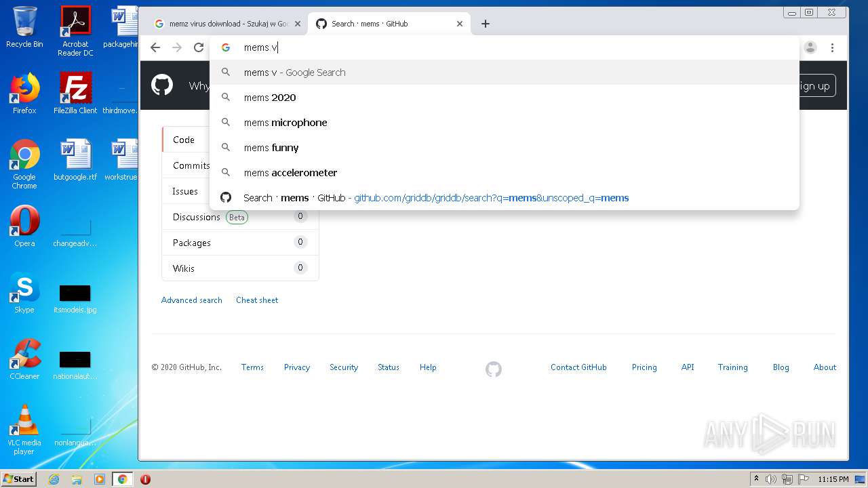The image size is (868, 488).
Task: Click the GitHub logo in page footer
Action: [x=494, y=369]
